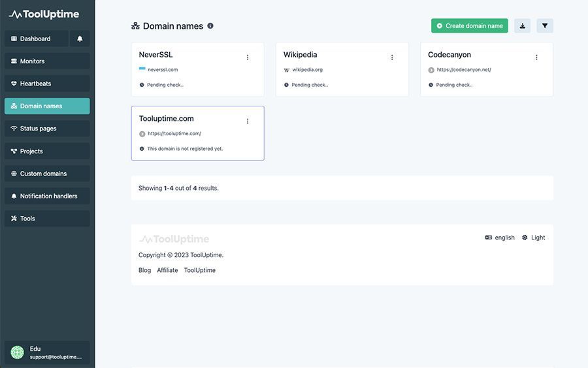Click clock icon on Wikipedia pending check
This screenshot has height=368, width=588.
click(286, 85)
